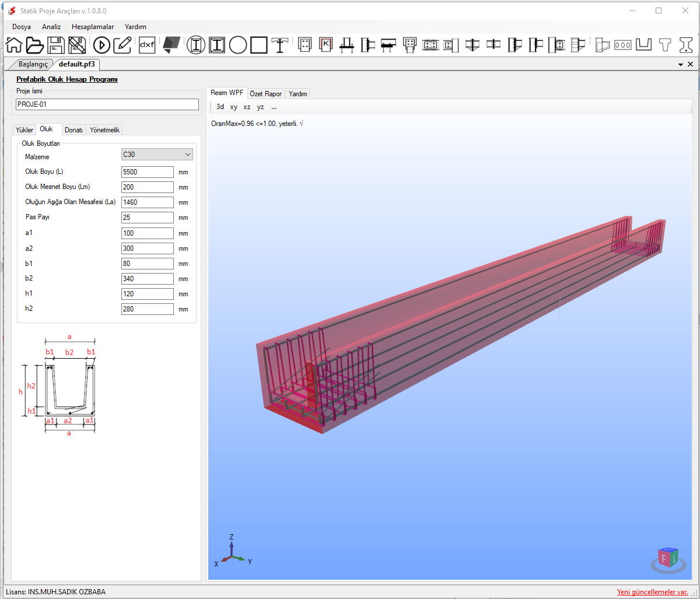Open the Yardım tab in viewer panel

click(x=297, y=94)
